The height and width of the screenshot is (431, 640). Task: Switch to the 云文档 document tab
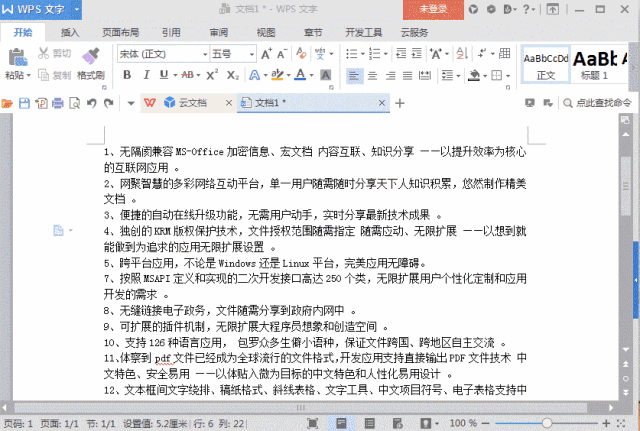coord(193,103)
